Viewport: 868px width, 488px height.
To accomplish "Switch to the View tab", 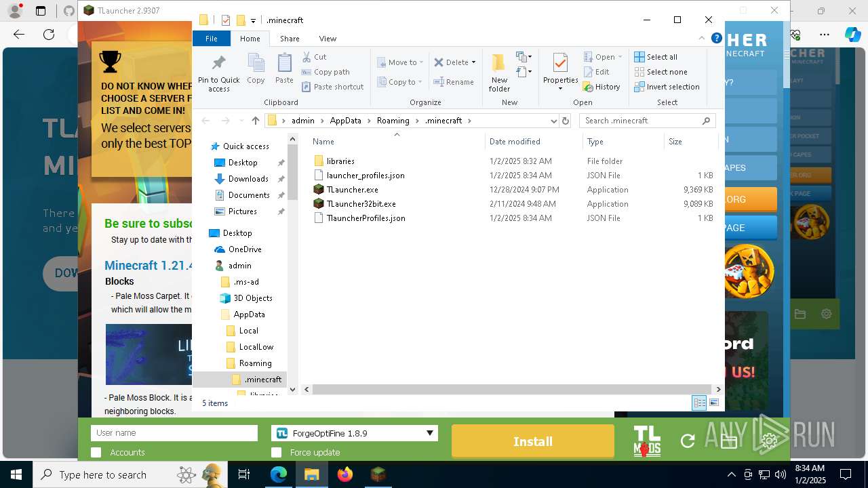I will click(328, 39).
